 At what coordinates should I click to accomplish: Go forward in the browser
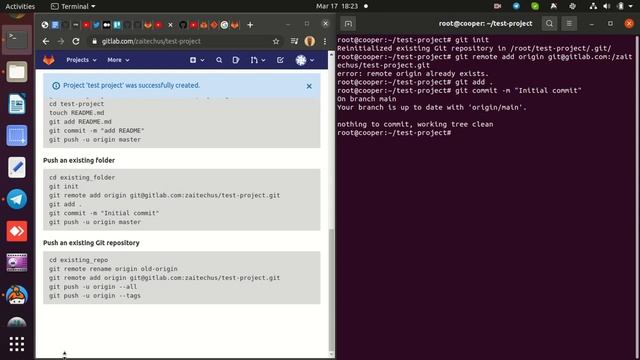pyautogui.click(x=61, y=41)
